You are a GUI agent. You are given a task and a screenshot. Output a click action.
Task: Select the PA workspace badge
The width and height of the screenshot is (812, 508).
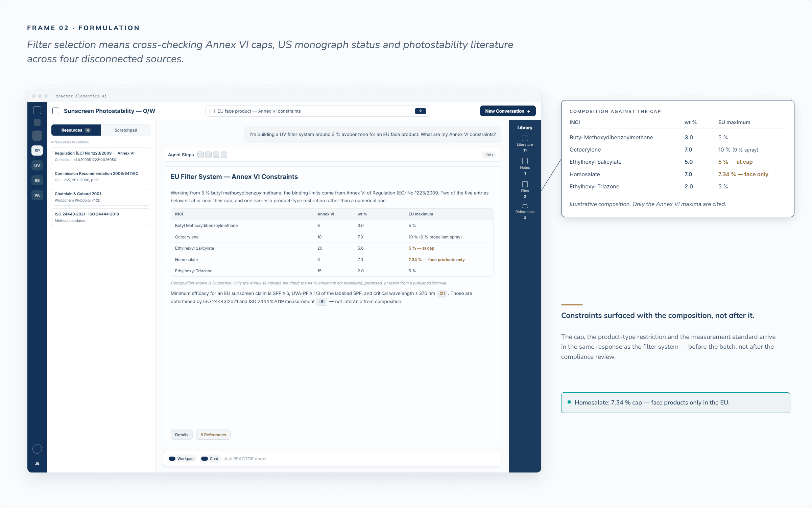coord(37,195)
